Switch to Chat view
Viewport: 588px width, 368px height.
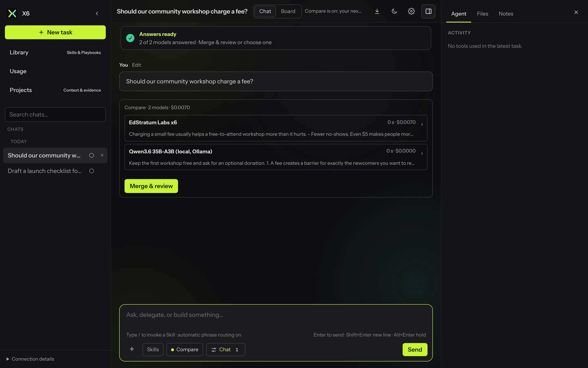click(x=265, y=11)
